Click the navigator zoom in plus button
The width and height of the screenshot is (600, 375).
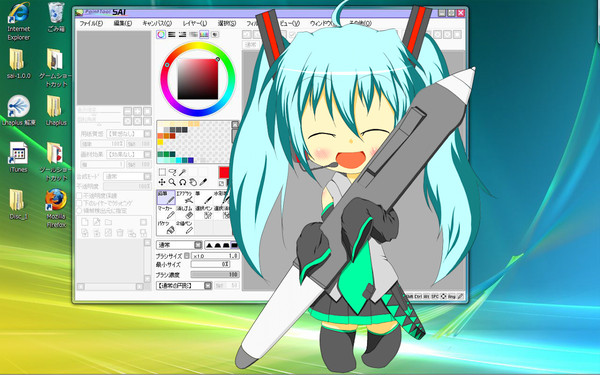(137, 111)
